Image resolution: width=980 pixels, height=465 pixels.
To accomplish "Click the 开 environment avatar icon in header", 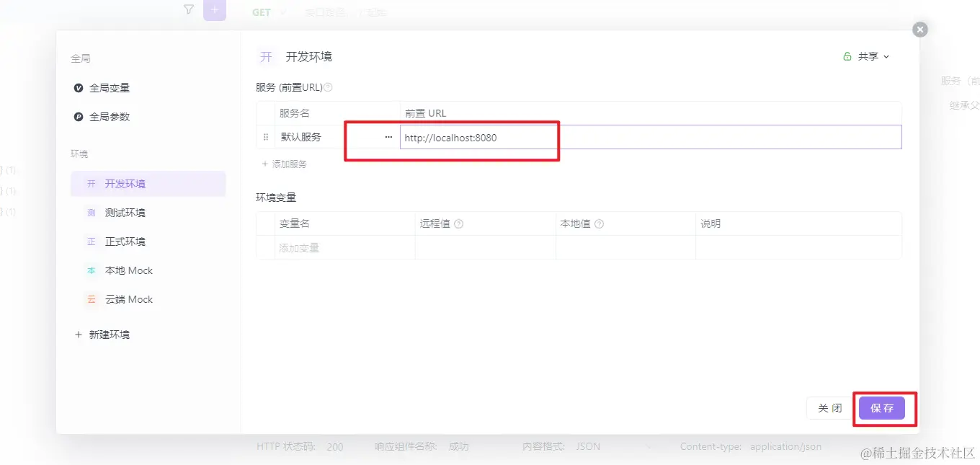I will [x=266, y=57].
